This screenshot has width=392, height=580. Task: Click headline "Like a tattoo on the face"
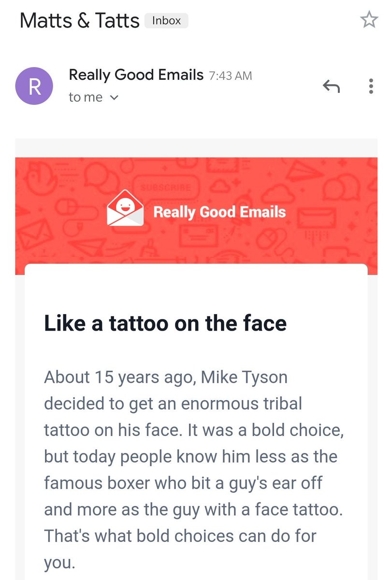[x=165, y=323]
